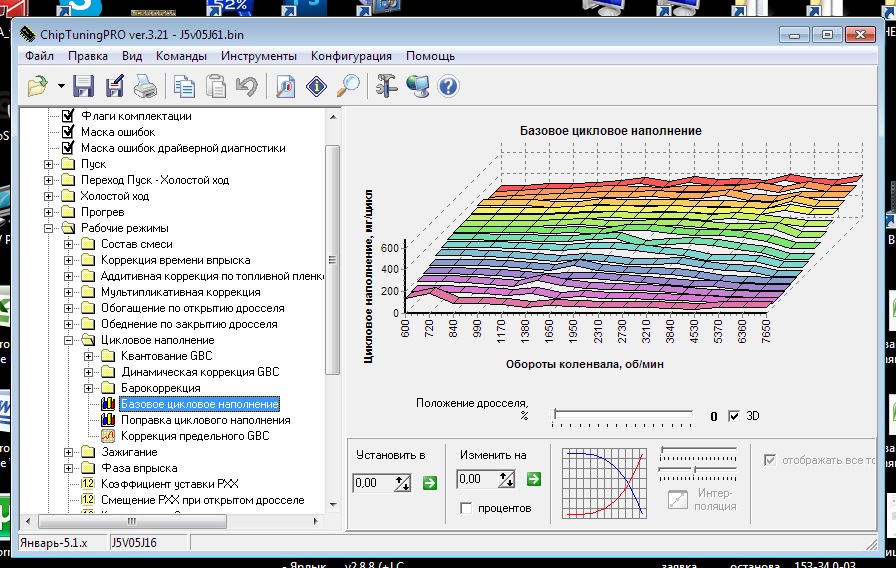Expand the Состав смеси folder
Screen dimensions: 896x568
click(68, 244)
